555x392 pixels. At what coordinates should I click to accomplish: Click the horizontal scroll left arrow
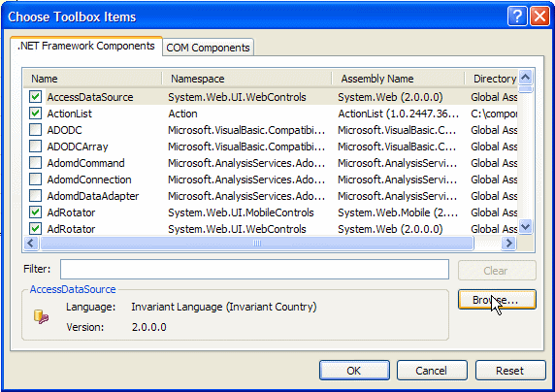(x=31, y=244)
